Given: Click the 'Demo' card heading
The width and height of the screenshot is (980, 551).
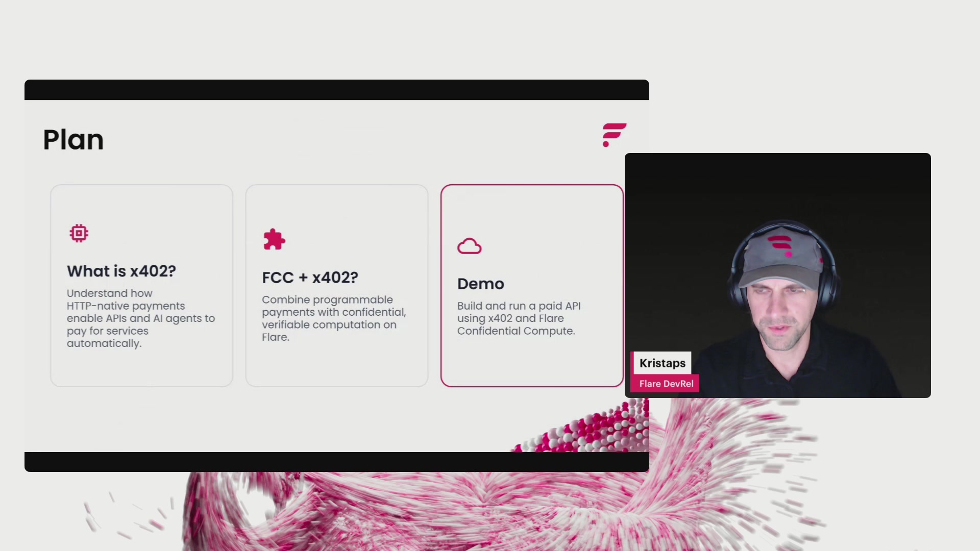Looking at the screenshot, I should [x=481, y=284].
